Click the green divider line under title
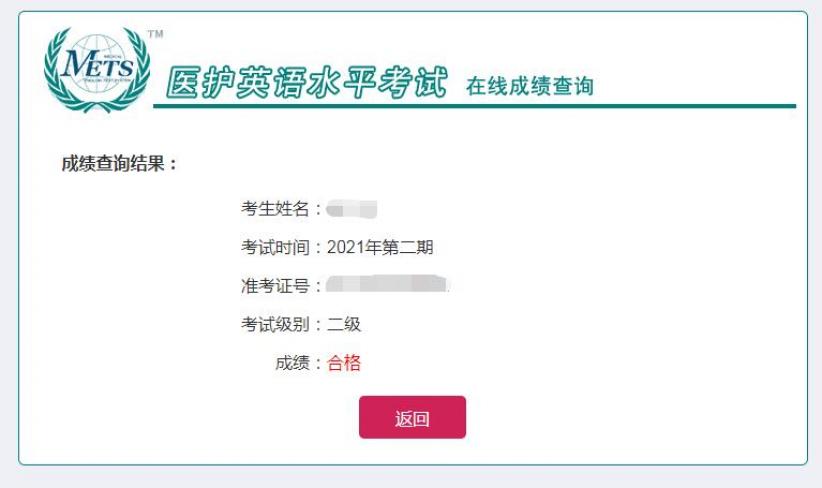Viewport: 822px width, 488px height. pos(474,106)
